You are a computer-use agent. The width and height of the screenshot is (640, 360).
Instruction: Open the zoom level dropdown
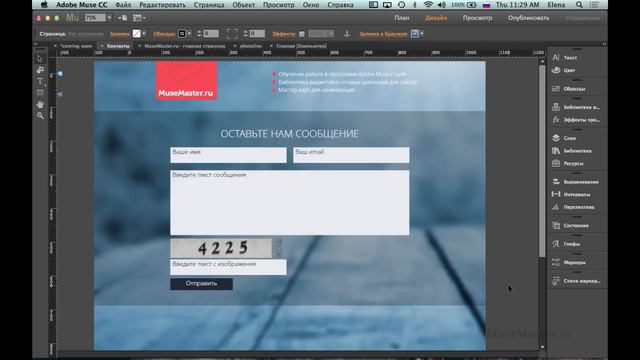pyautogui.click(x=109, y=18)
